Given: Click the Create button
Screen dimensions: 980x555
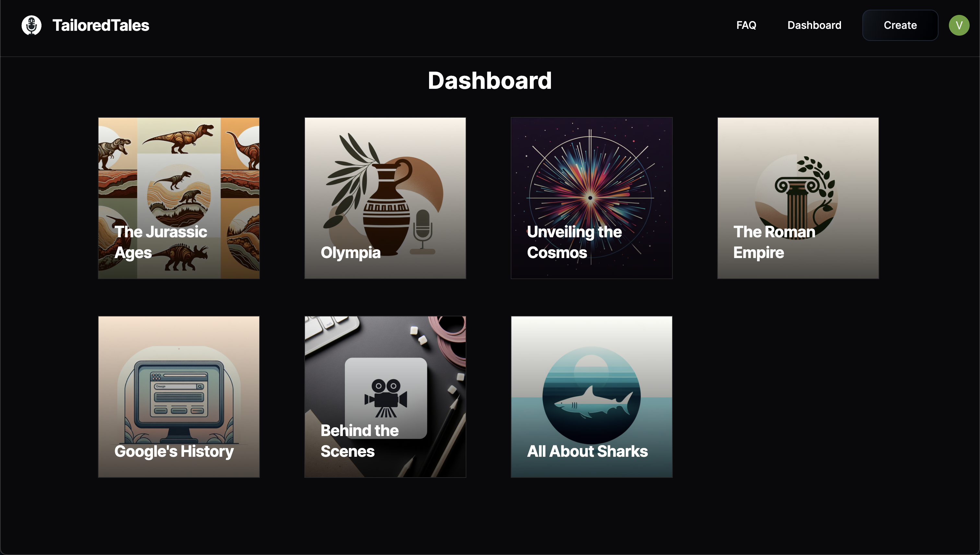Looking at the screenshot, I should (x=900, y=25).
